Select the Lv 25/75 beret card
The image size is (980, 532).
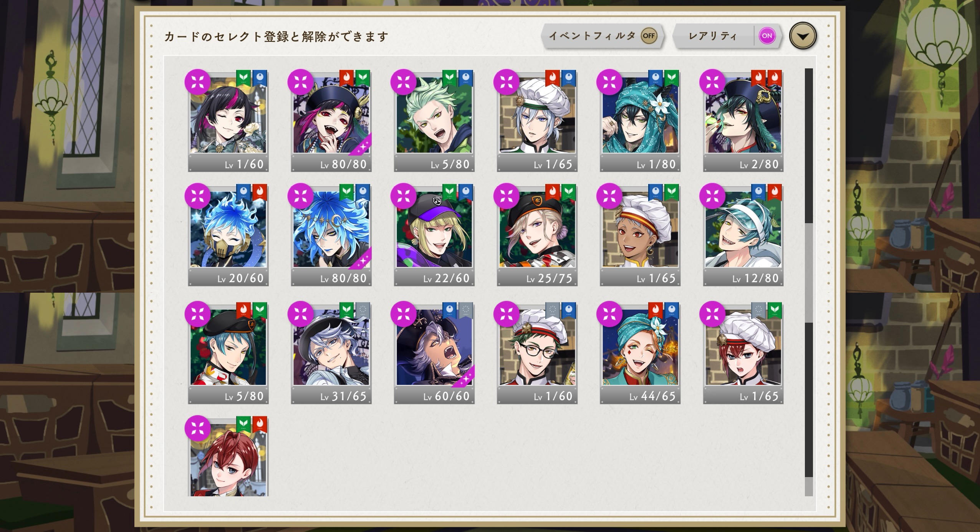537,235
